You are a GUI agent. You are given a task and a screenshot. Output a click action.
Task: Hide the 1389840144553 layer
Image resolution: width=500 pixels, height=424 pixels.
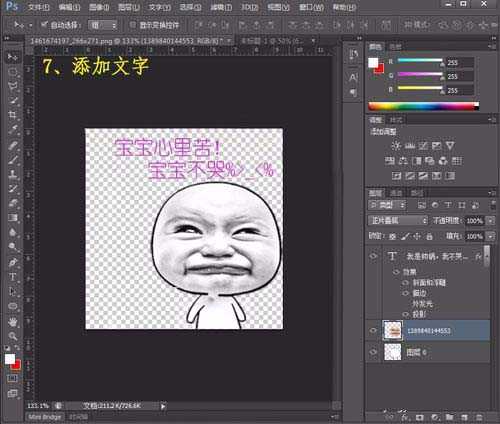(374, 330)
